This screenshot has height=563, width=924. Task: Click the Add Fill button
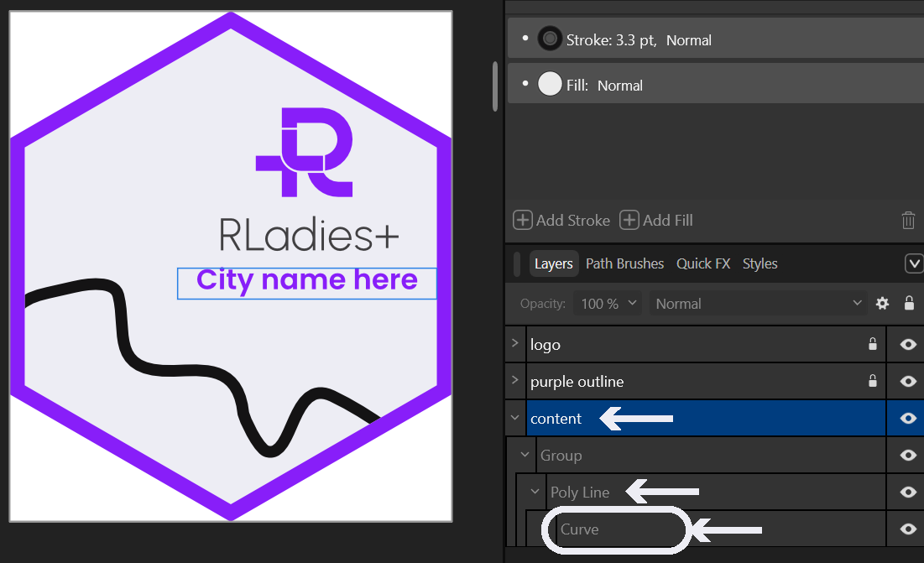click(x=656, y=221)
